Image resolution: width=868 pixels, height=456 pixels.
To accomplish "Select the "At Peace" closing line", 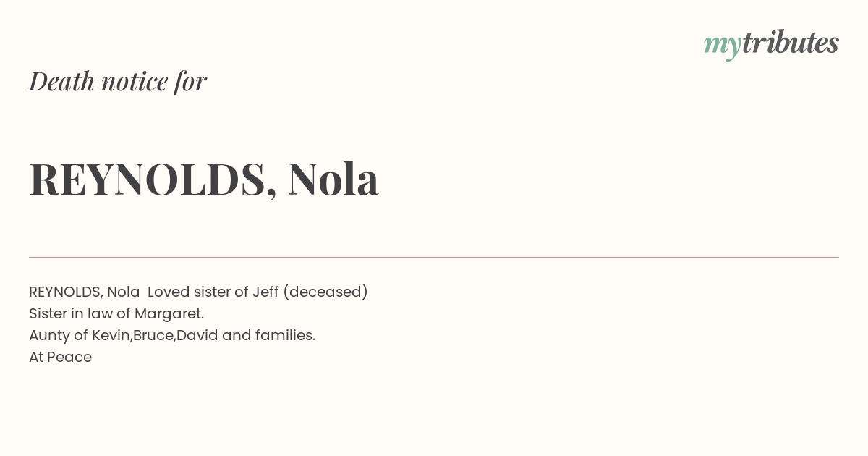I will click(61, 357).
